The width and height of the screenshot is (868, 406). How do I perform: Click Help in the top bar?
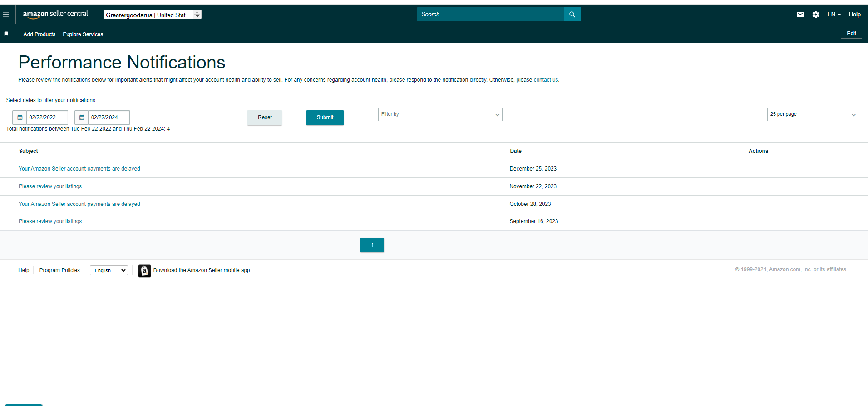pyautogui.click(x=854, y=15)
